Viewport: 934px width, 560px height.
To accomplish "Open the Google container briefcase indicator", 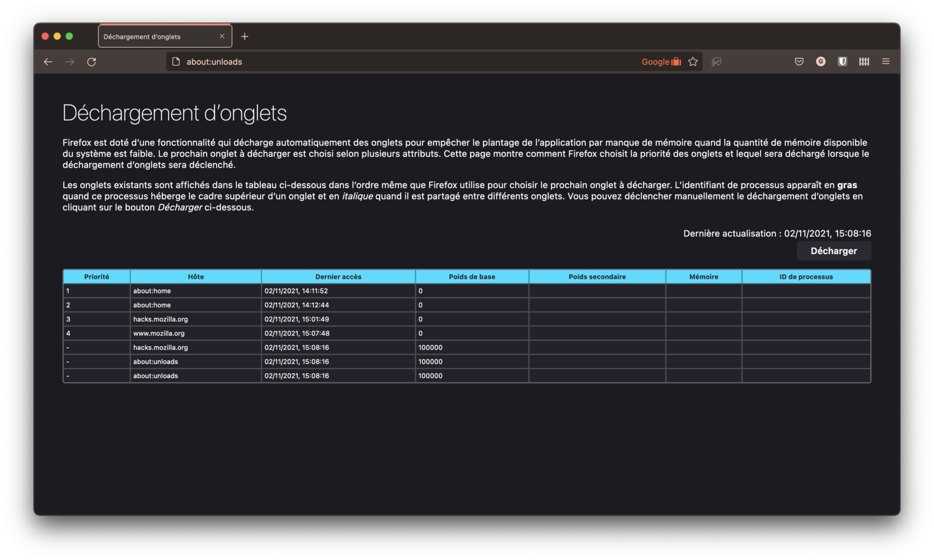I will 676,62.
